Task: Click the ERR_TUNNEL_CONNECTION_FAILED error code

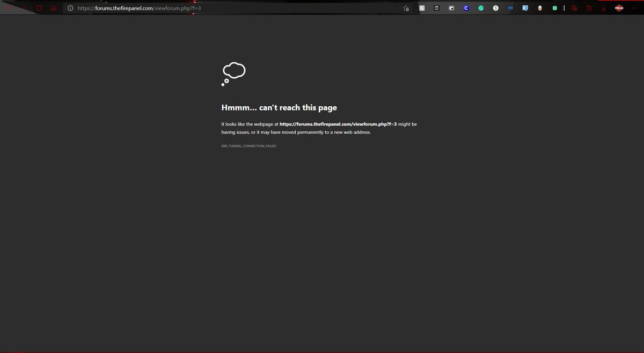Action: 248,146
